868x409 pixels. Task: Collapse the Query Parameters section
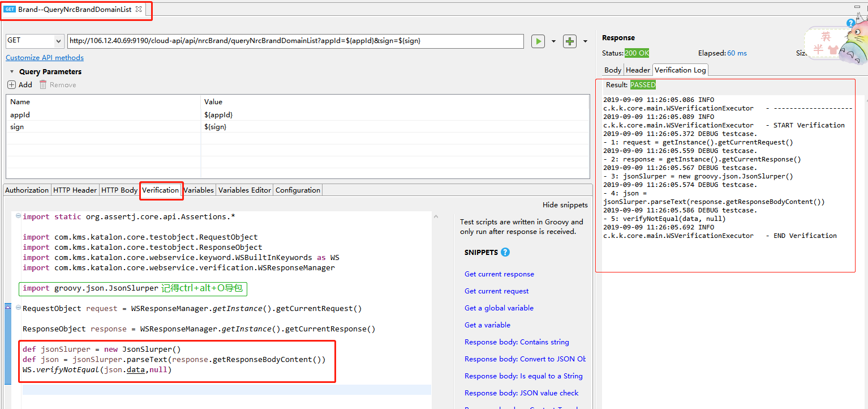coord(12,72)
